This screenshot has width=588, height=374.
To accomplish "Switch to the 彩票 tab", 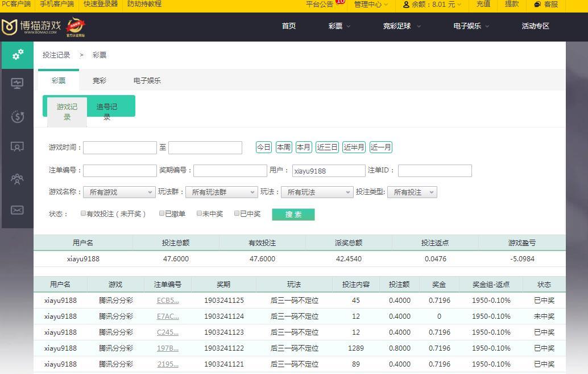I will pos(59,80).
